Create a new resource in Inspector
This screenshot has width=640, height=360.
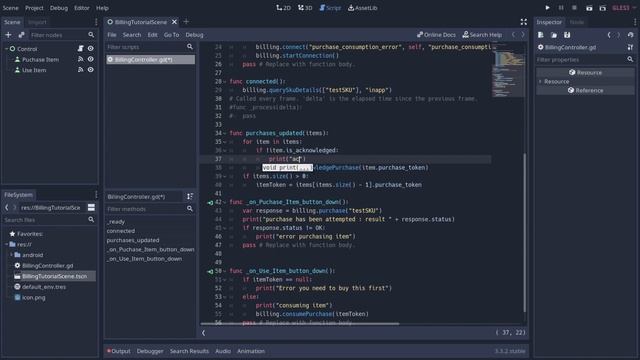point(540,35)
